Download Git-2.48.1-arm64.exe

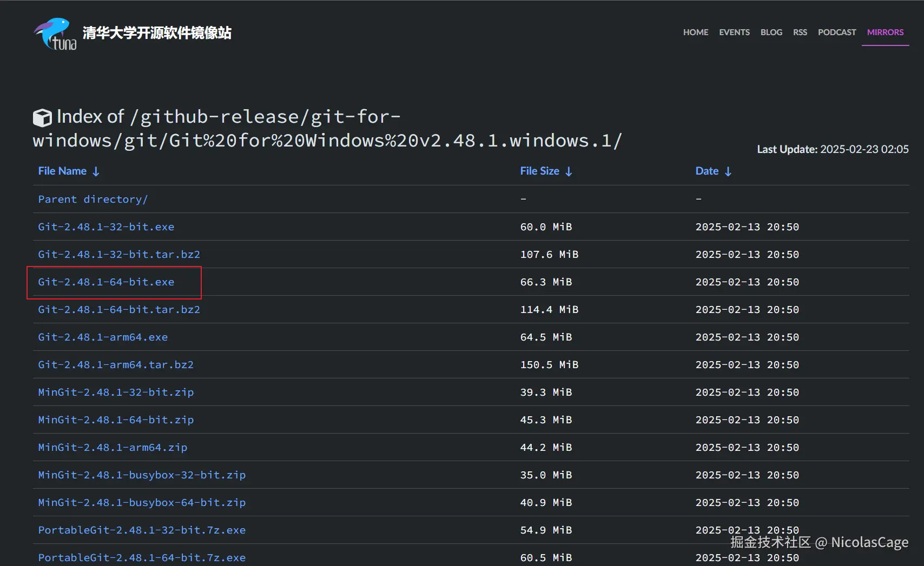click(103, 337)
